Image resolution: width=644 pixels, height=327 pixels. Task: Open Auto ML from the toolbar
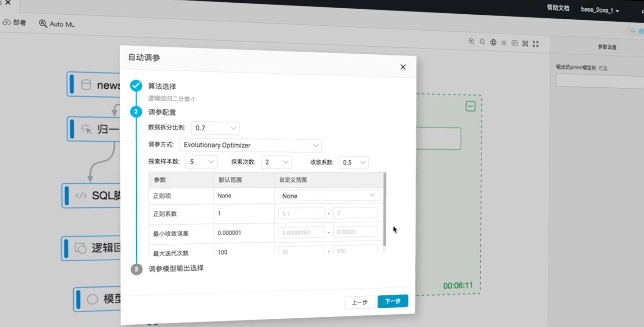click(57, 24)
